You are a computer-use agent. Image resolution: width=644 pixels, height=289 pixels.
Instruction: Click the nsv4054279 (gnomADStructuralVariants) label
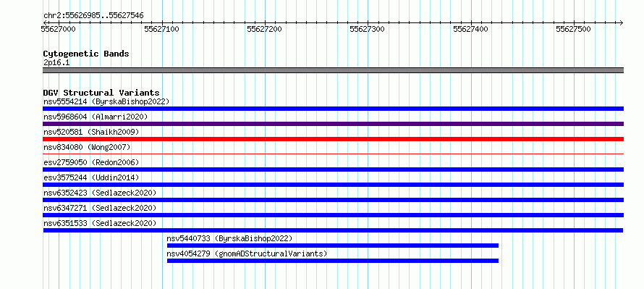247,254
